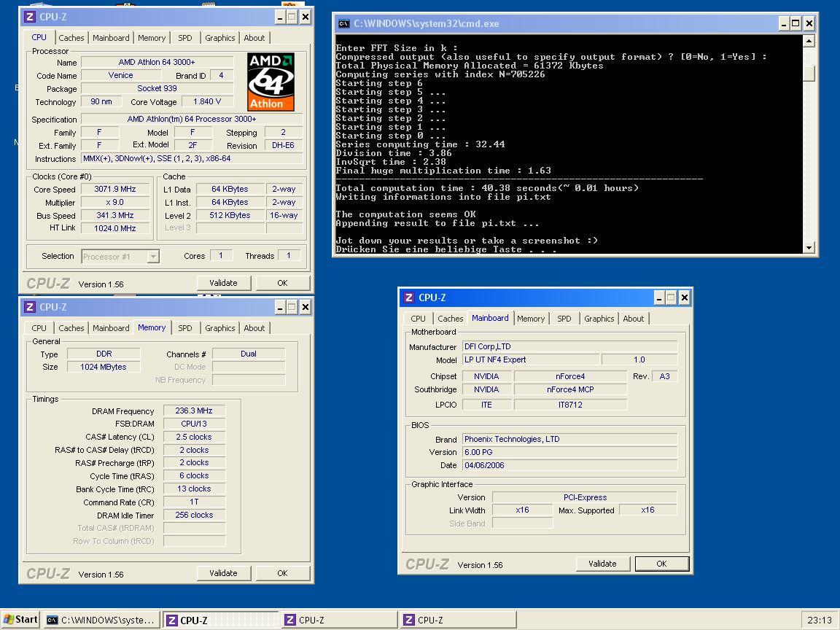840x630 pixels.
Task: Click Validate in Mainboard window
Action: 603,564
